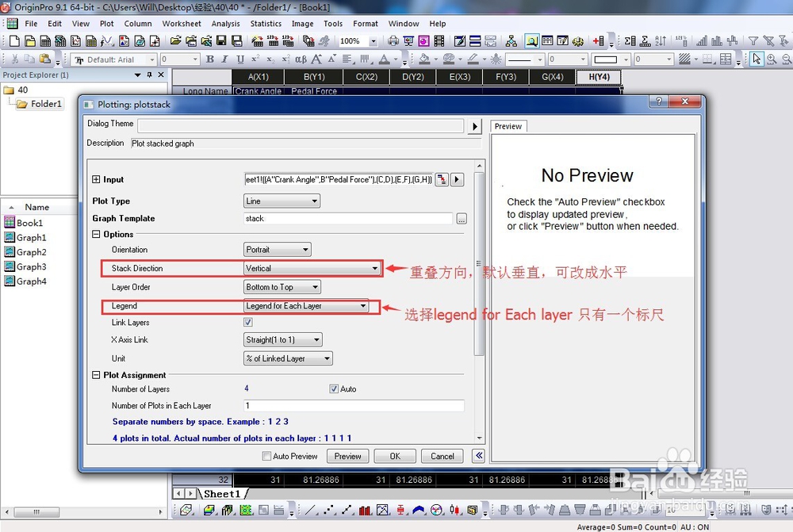Click the Cancel button
Viewport: 793px width, 532px height.
point(442,456)
